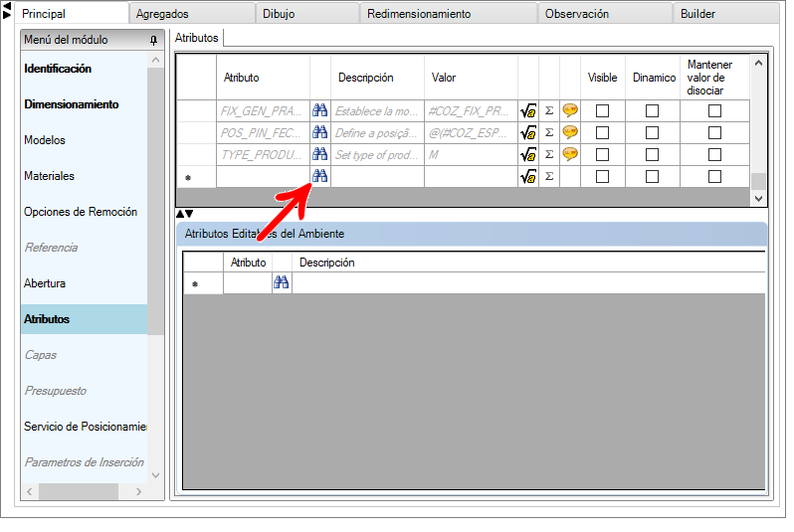Screen dimensions: 794x532
Task: Open formula editor for FIX_GEN_PRA row
Action: 528,110
